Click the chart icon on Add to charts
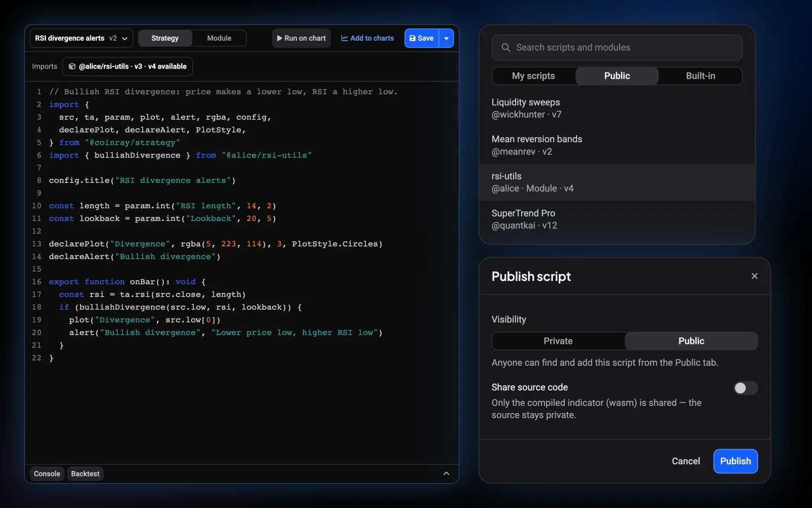 pos(345,38)
